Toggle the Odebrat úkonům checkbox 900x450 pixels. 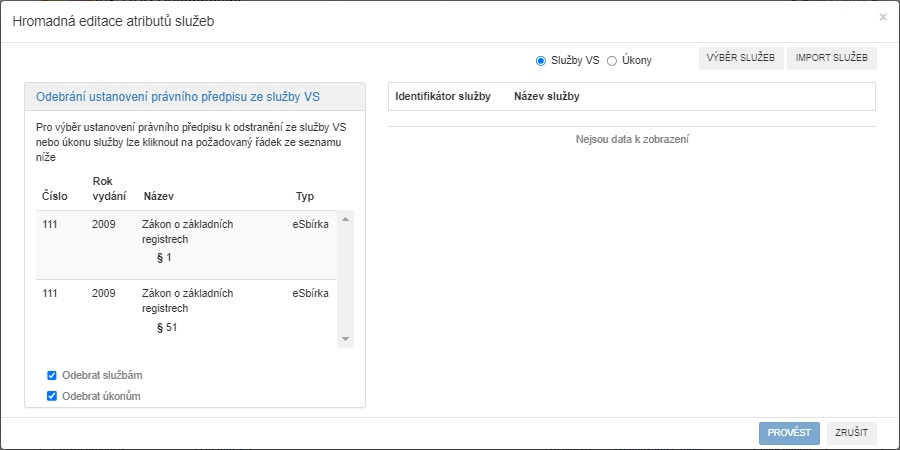[x=52, y=397]
